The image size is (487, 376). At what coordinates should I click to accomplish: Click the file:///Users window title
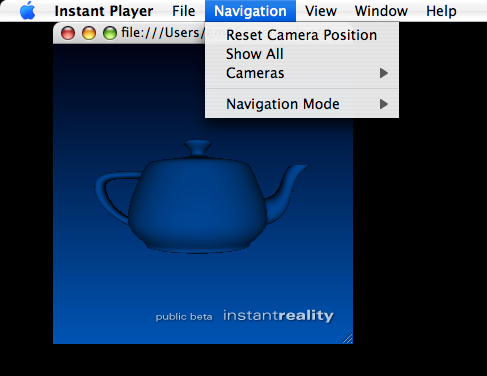(162, 33)
